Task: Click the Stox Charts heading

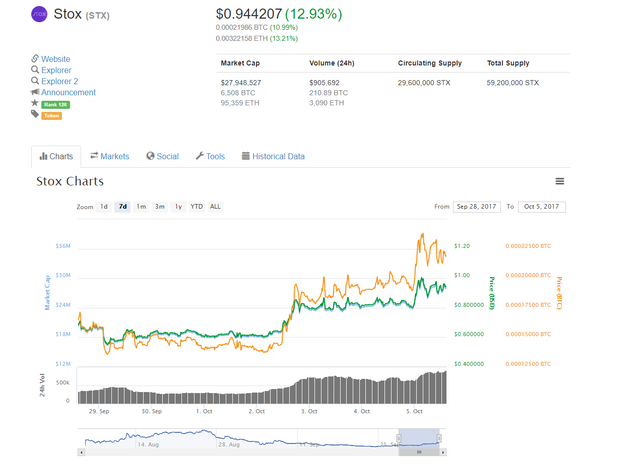Action: coord(70,181)
